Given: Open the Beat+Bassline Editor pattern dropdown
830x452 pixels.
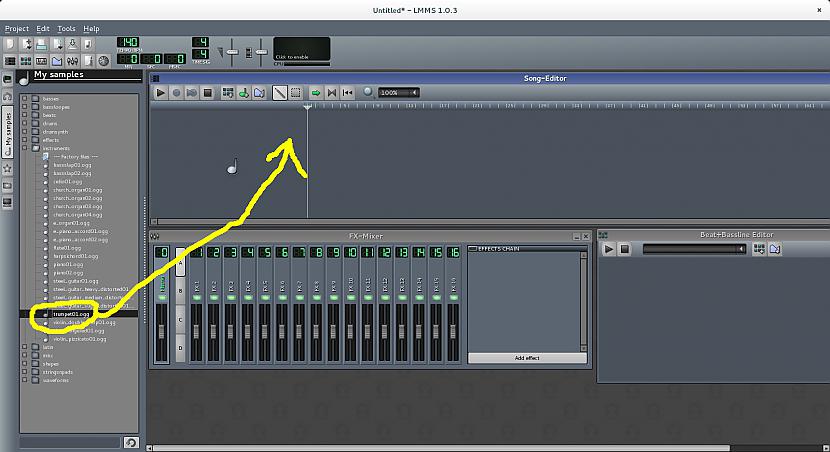Looking at the screenshot, I should (694, 249).
